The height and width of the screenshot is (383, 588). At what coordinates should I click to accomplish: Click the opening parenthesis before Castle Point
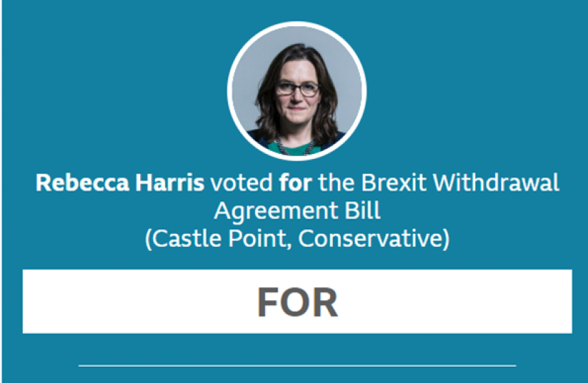[x=148, y=239]
